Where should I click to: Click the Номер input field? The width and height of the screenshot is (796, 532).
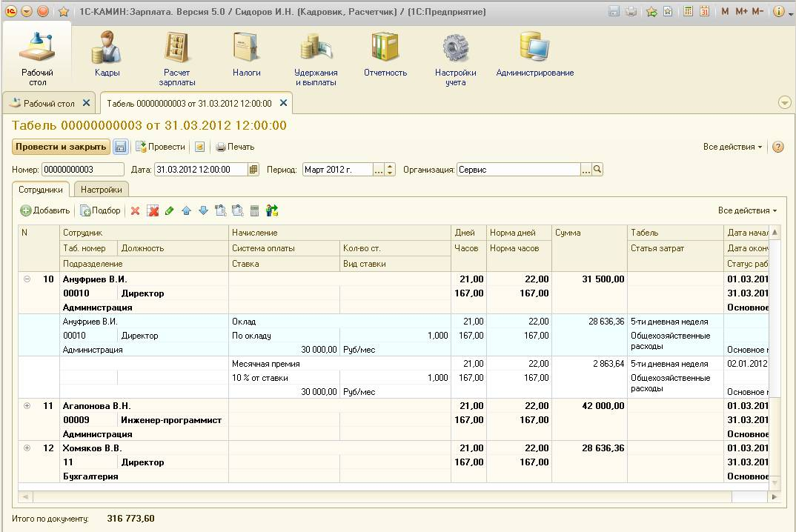click(82, 170)
